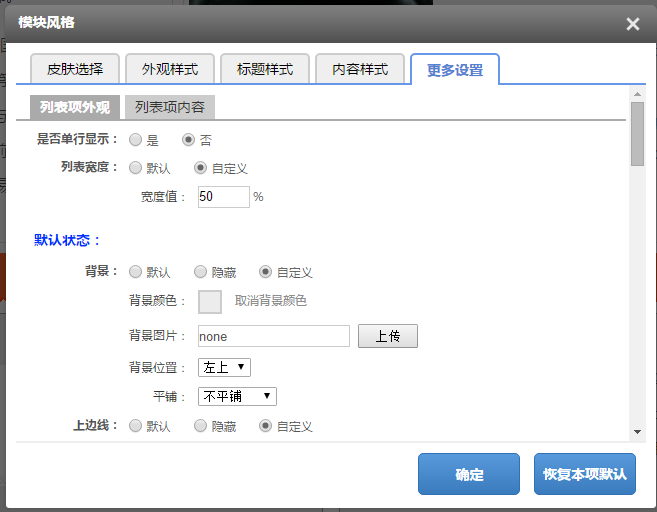This screenshot has width=657, height=512.
Task: Click 恢复本项默认 button
Action: tap(584, 474)
